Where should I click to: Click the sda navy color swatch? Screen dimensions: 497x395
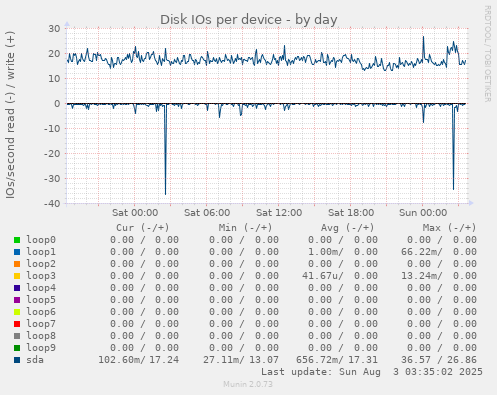pyautogui.click(x=17, y=360)
